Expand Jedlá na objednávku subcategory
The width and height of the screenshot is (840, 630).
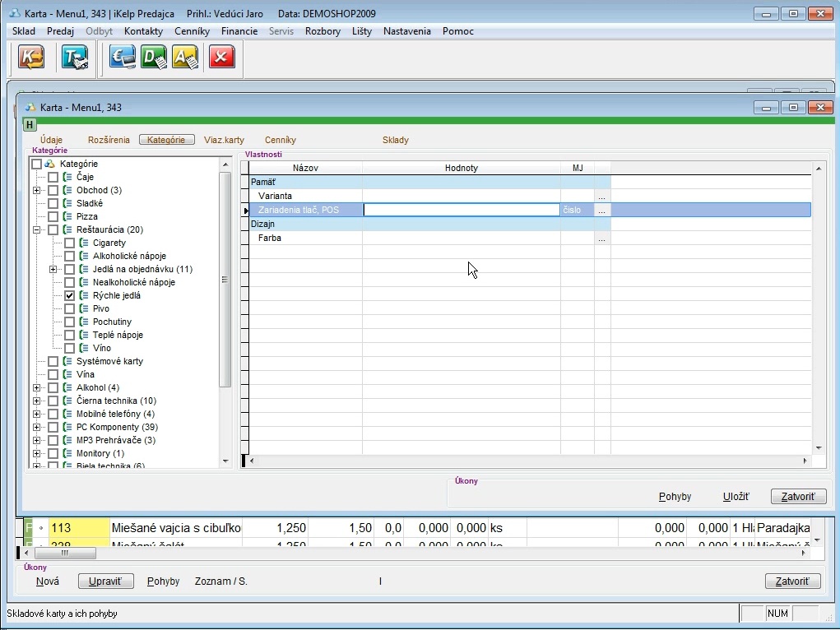53,270
